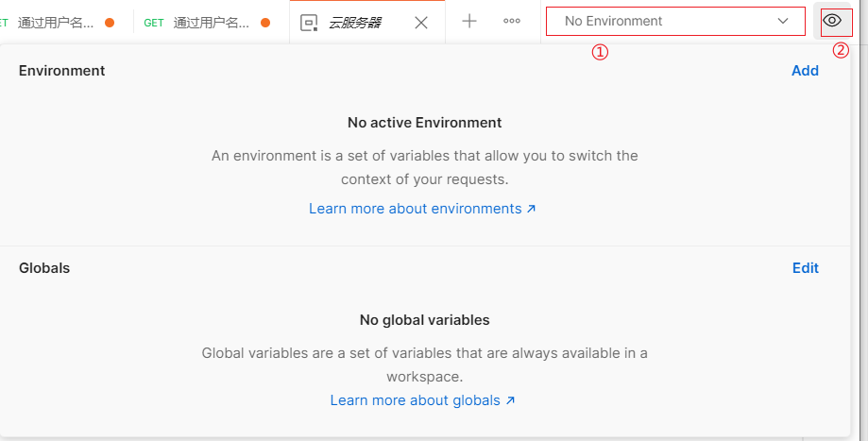This screenshot has height=441, width=868.
Task: Expand the No Environment selector
Action: pos(675,22)
